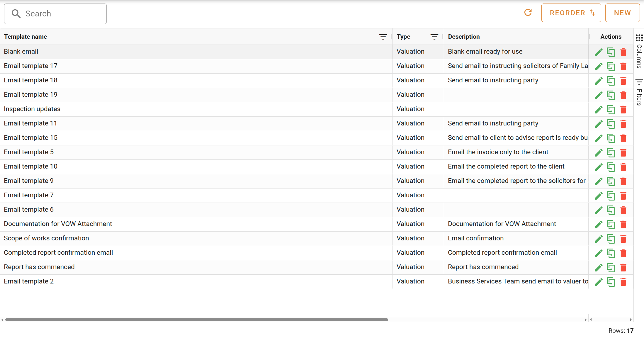This screenshot has height=338, width=644.
Task: Click the left arrow of the horizontal scrollbar
Action: click(2, 320)
